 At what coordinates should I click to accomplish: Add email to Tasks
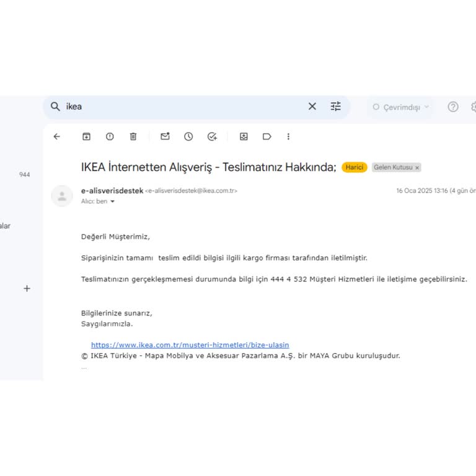[212, 136]
